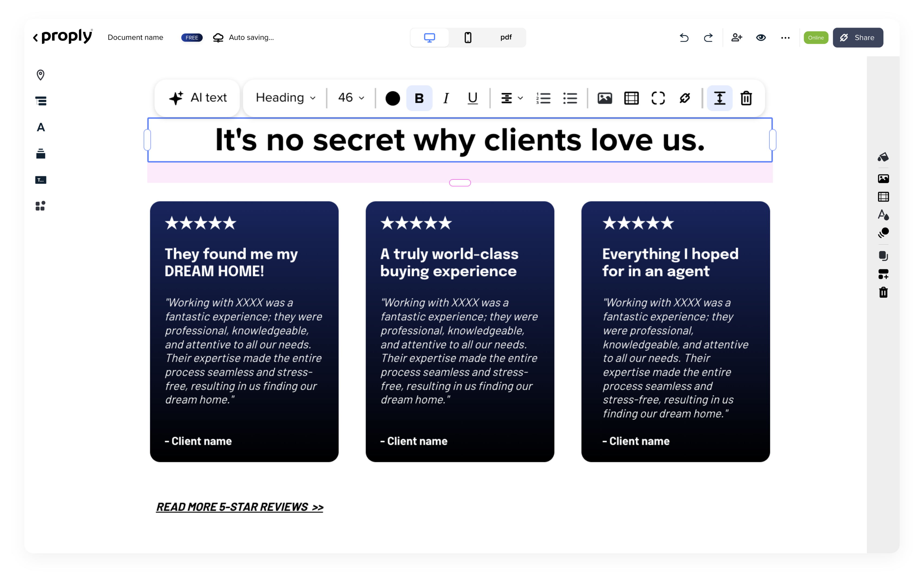Click the AI text sparkle button
Screen dimensions: 924x583
pyautogui.click(x=198, y=98)
